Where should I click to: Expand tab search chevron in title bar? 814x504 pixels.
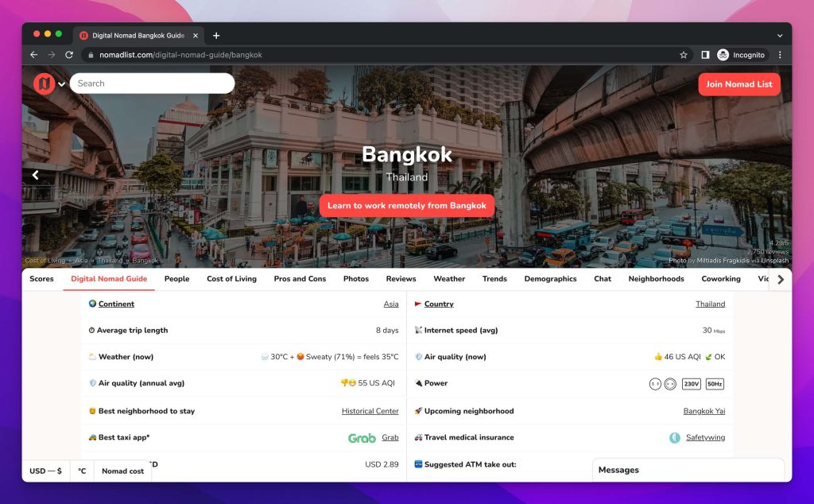pos(780,36)
